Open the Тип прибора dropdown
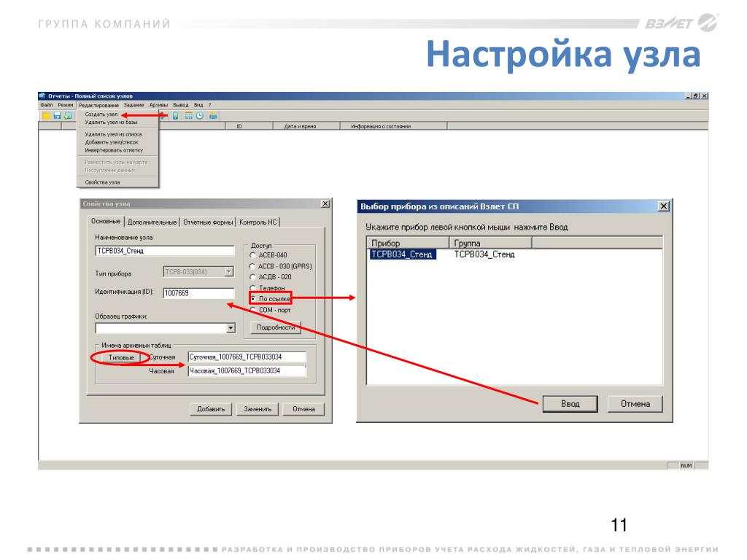This screenshot has height=560, width=747. pos(228,271)
